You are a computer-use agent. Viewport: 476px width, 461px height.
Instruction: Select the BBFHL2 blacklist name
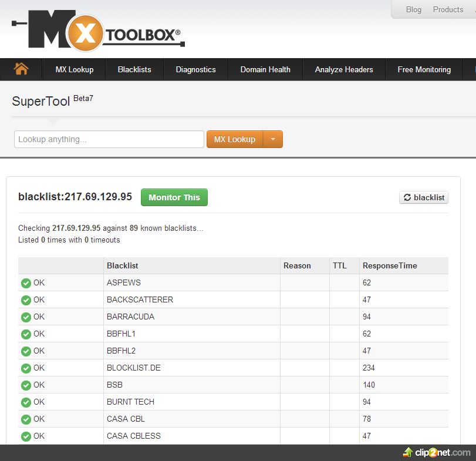click(121, 351)
